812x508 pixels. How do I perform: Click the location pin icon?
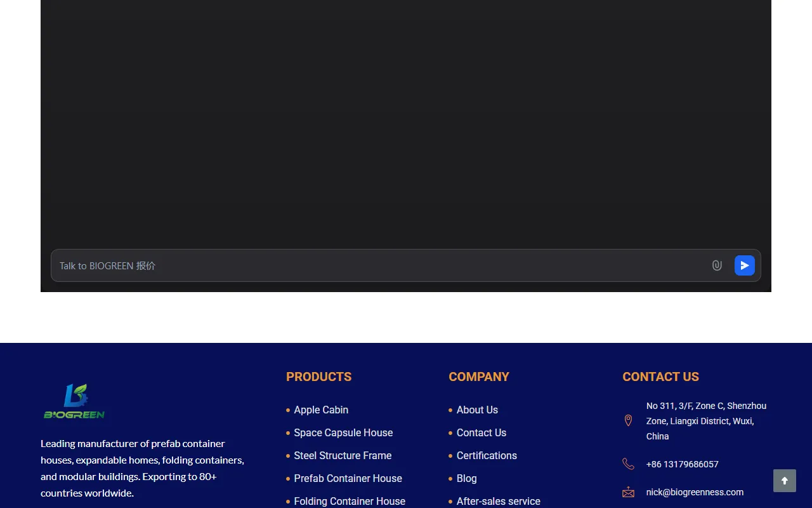[628, 420]
